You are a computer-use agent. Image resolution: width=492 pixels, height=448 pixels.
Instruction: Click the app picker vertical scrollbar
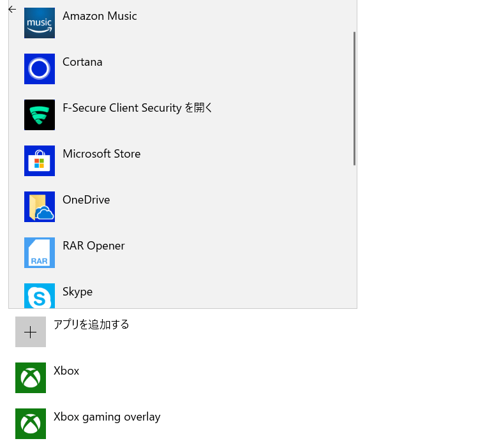[x=355, y=98]
